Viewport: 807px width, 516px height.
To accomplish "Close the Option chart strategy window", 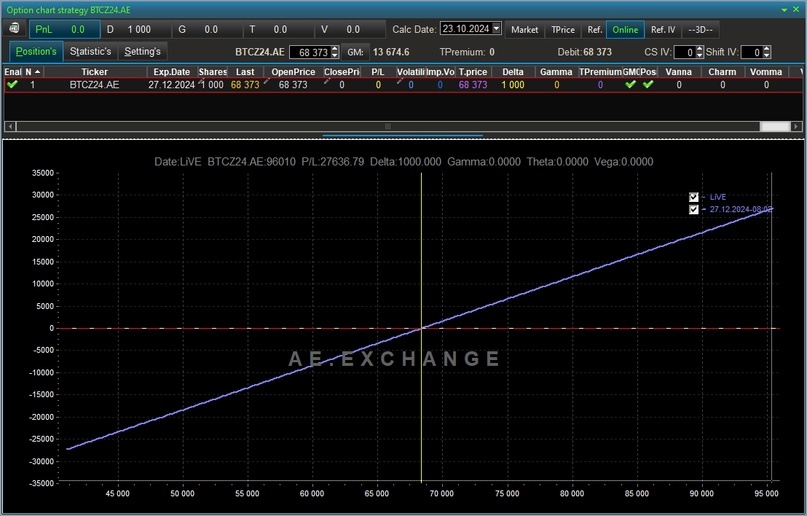I will coord(796,9).
